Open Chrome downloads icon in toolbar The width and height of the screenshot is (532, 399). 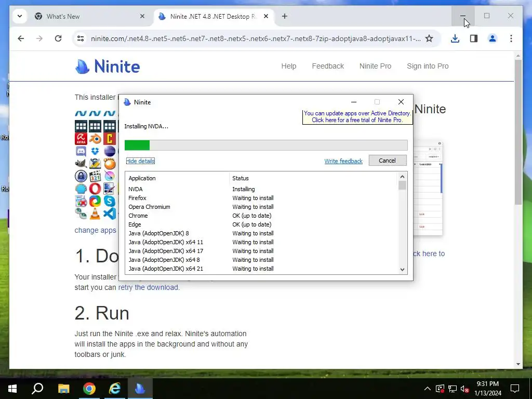pyautogui.click(x=455, y=38)
